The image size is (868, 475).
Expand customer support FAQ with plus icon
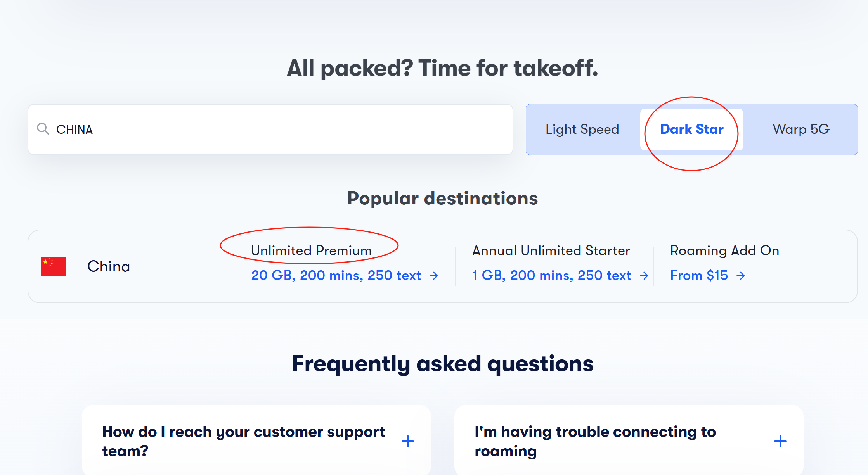408,441
